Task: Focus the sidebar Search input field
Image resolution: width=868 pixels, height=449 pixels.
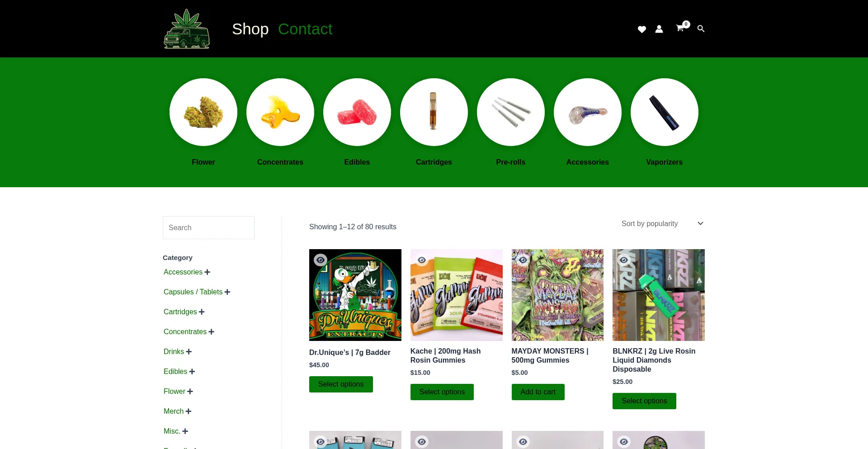Action: (x=208, y=228)
